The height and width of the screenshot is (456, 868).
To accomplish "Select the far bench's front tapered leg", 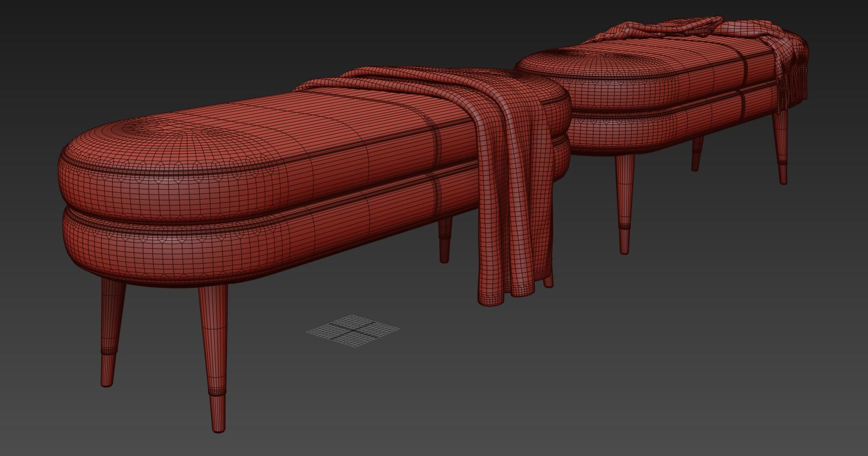I will click(x=625, y=204).
